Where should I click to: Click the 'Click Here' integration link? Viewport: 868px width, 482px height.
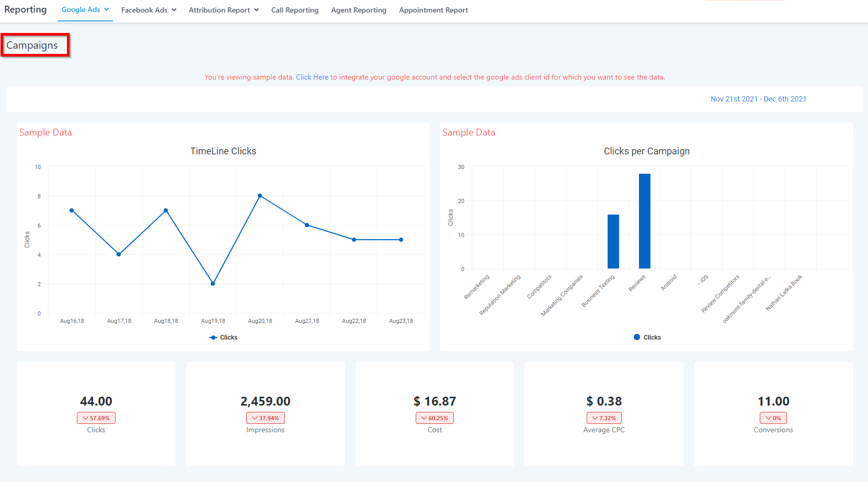[312, 77]
